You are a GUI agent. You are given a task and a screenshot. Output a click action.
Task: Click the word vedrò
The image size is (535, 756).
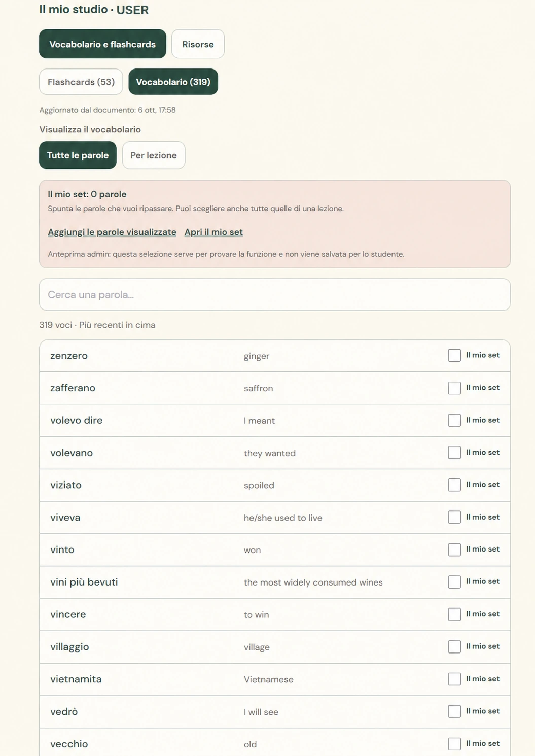click(64, 711)
